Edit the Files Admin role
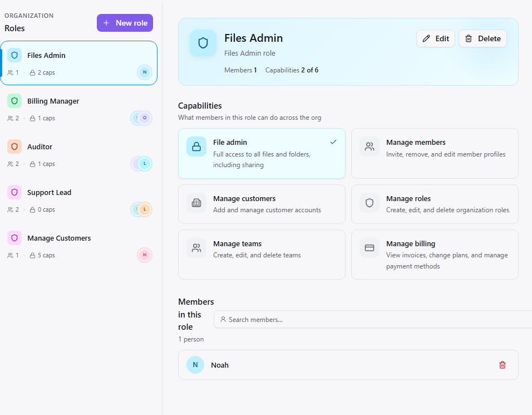Image resolution: width=532 pixels, height=415 pixels. [436, 38]
